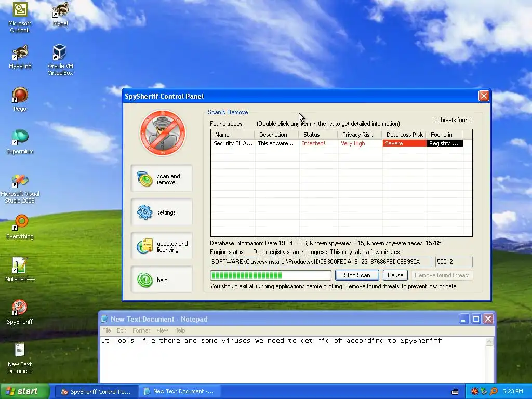The width and height of the screenshot is (532, 399).
Task: Switch to New Text Document taskbar button
Action: [x=179, y=392]
